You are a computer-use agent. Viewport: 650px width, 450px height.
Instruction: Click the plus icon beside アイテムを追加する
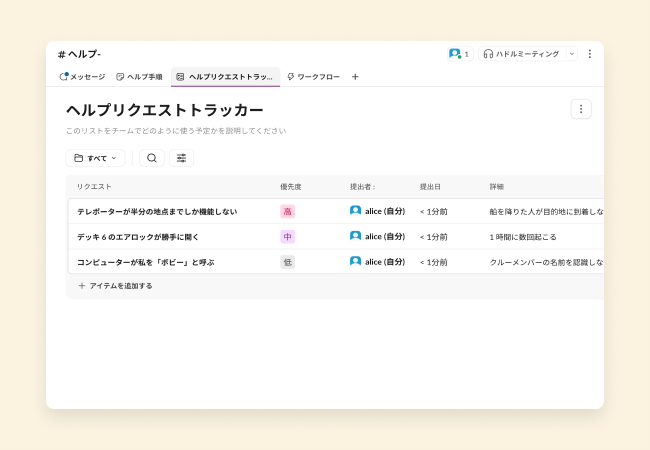click(x=82, y=286)
